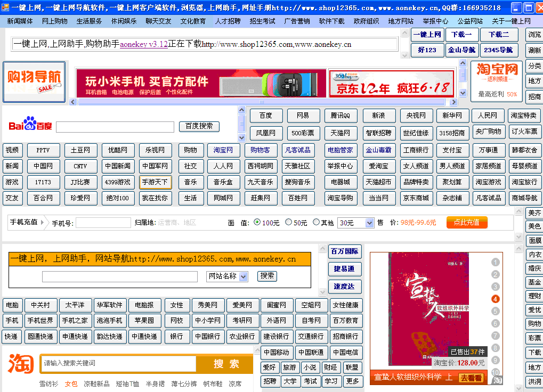
Task: Click the Baidu logo
Action: click(30, 126)
